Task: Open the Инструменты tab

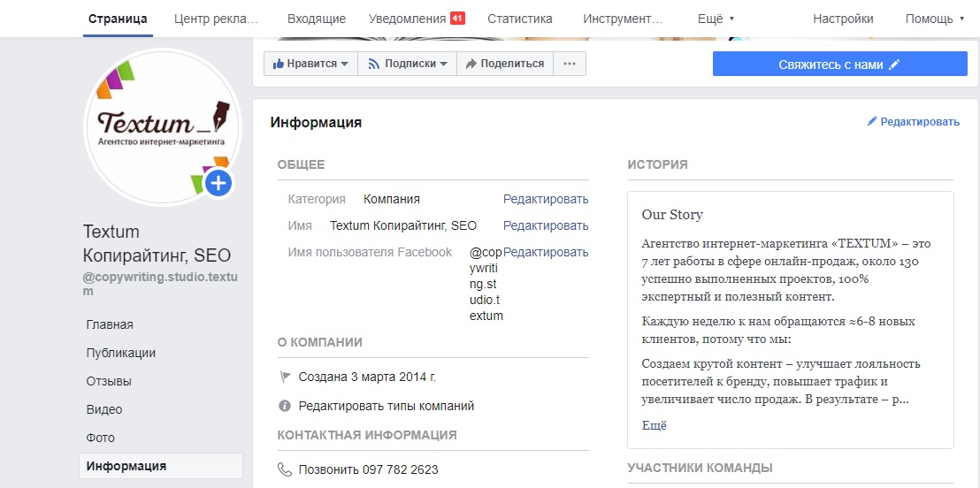Action: click(623, 19)
